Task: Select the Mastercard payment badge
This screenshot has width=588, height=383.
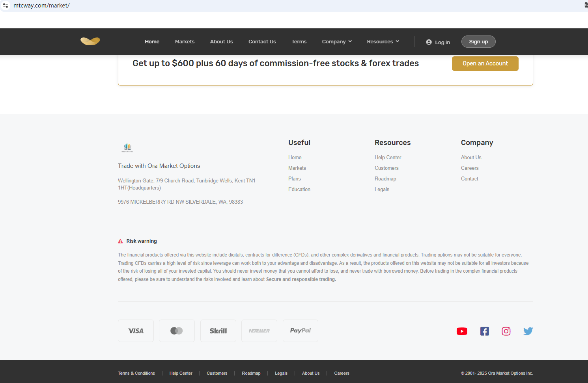Action: click(177, 331)
